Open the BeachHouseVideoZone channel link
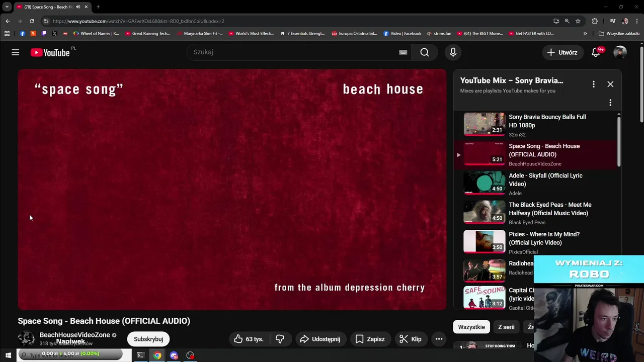The image size is (644, 362). (75, 335)
